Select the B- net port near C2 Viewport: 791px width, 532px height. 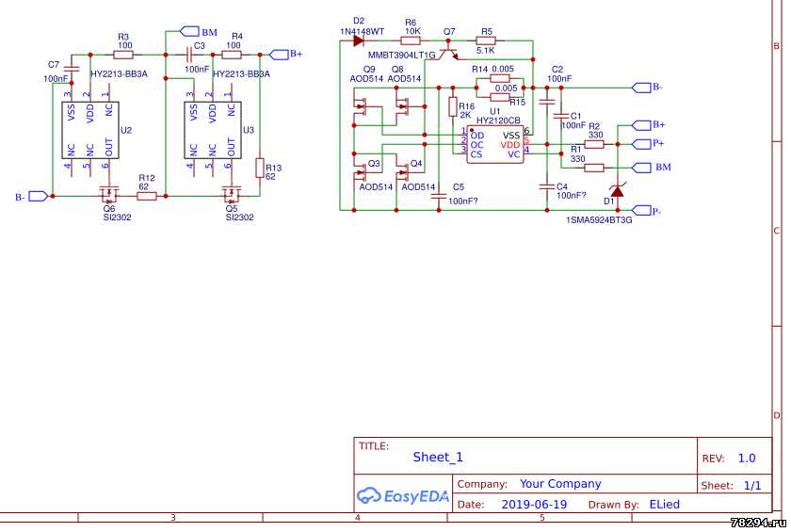pos(641,88)
